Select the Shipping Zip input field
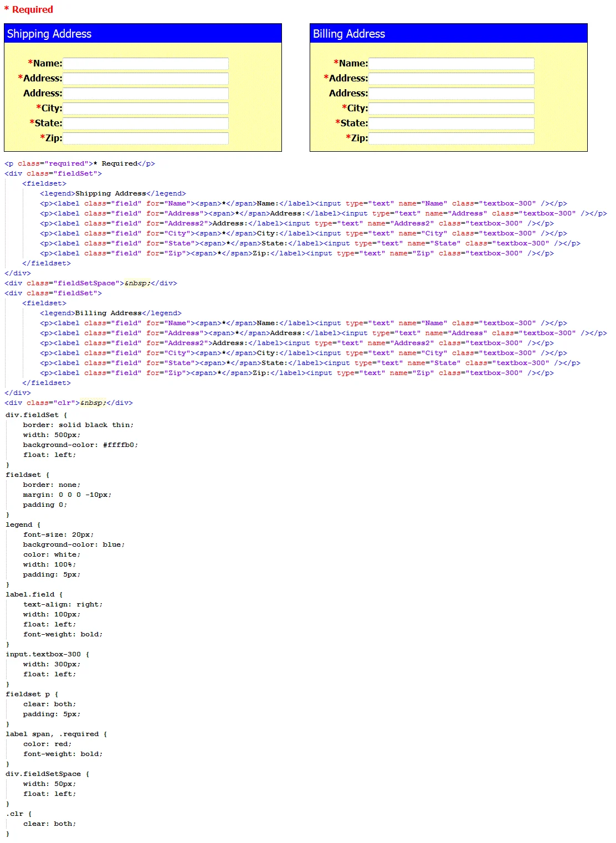This screenshot has width=616, height=843. (146, 138)
